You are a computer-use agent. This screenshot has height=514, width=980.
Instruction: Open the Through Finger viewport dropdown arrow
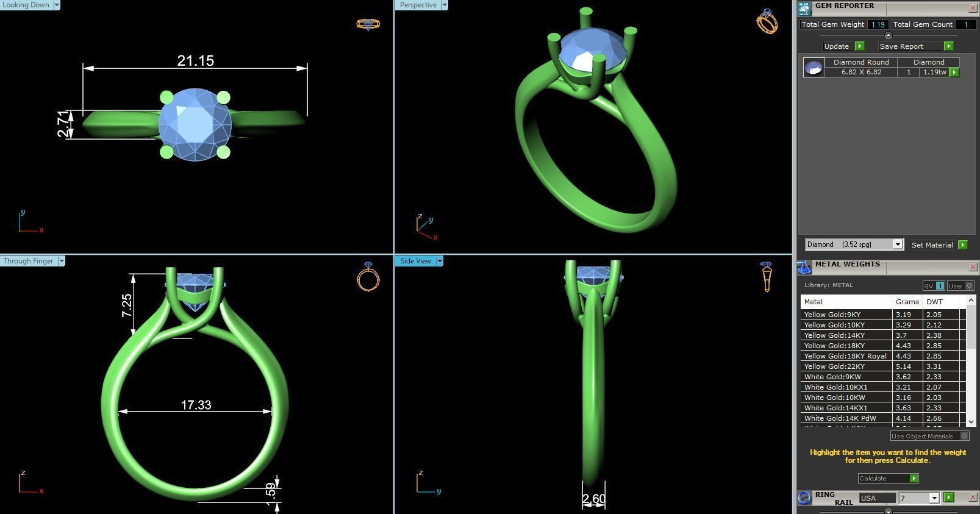coord(62,261)
